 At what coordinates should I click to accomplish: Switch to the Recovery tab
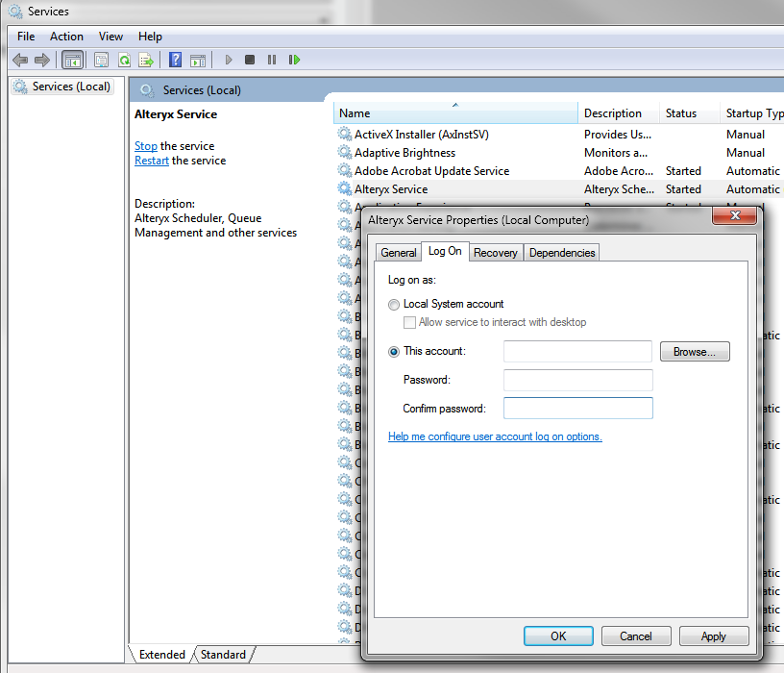pos(496,252)
